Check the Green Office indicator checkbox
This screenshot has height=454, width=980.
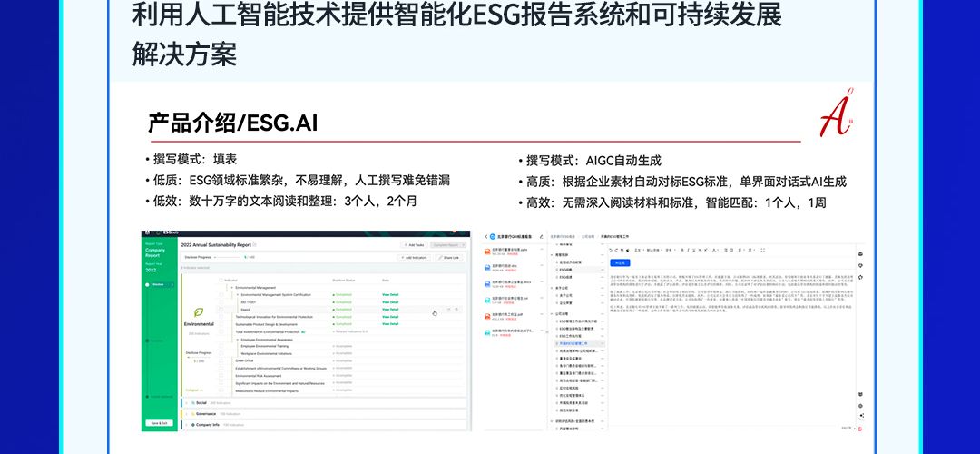[x=220, y=359]
